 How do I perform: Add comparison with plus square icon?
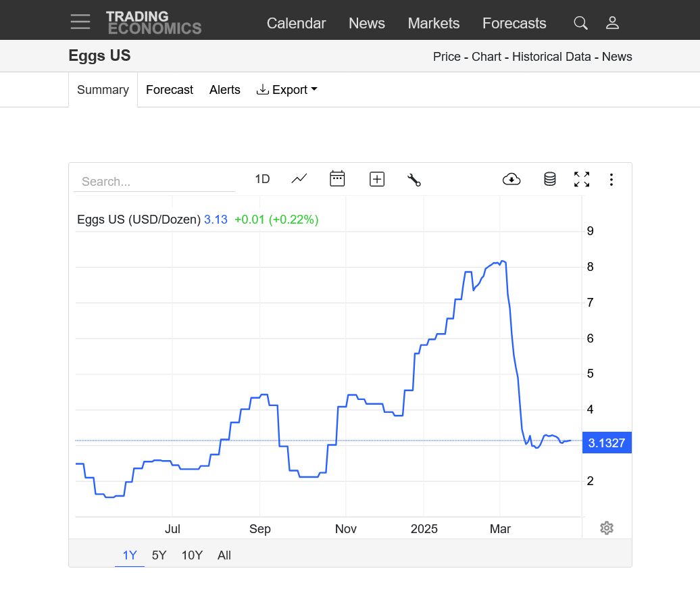(377, 180)
